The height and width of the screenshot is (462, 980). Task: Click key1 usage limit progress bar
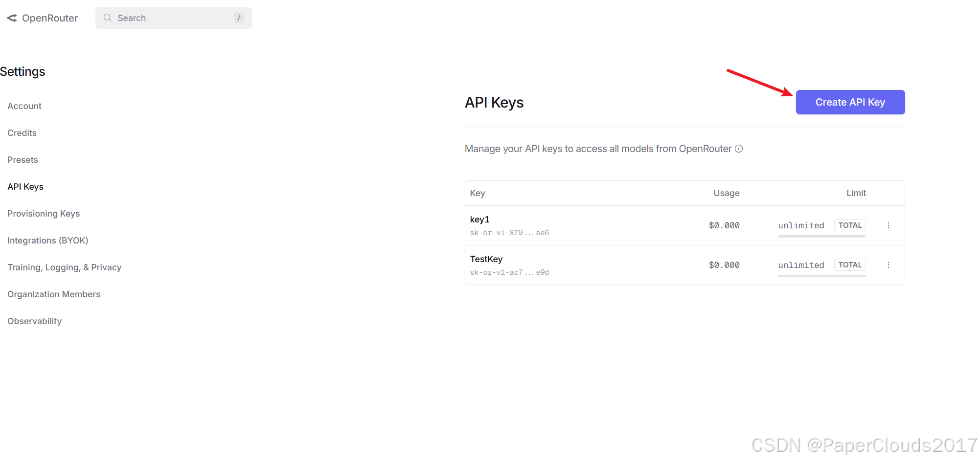tap(822, 237)
